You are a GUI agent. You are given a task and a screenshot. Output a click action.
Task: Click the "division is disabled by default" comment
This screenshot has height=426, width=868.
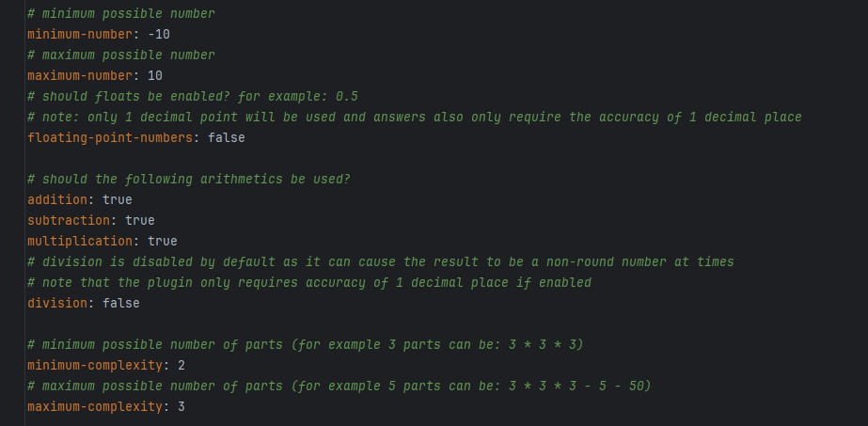381,261
